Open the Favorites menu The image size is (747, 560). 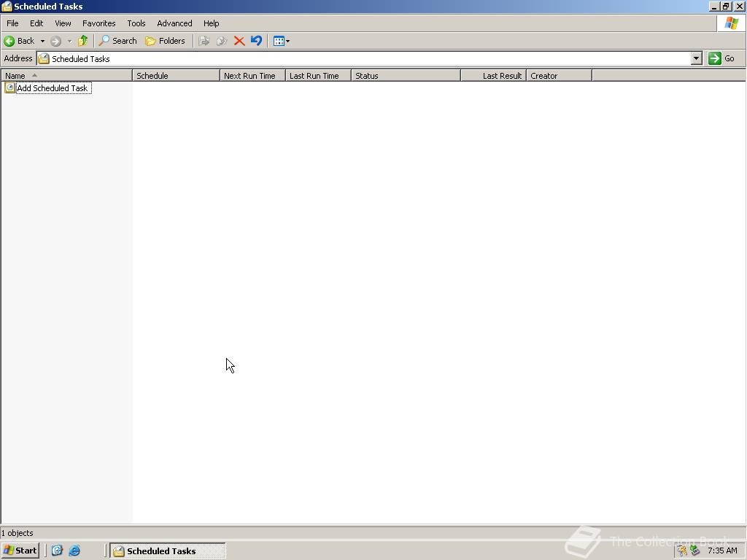tap(98, 23)
